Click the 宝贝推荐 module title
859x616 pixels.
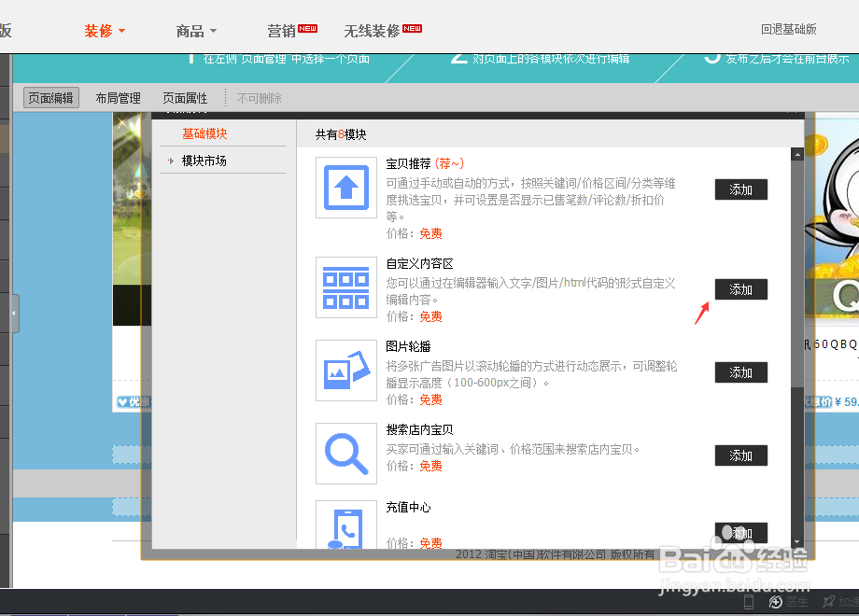[408, 163]
